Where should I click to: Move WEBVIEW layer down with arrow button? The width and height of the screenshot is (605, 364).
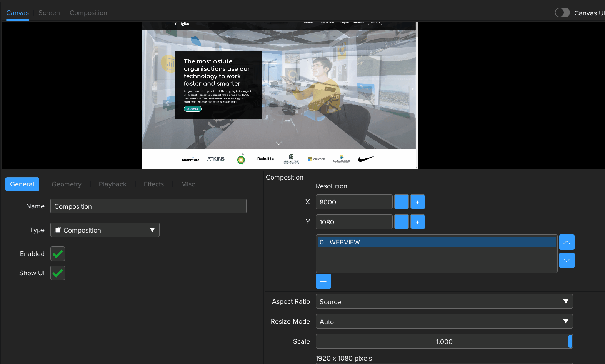pos(567,260)
